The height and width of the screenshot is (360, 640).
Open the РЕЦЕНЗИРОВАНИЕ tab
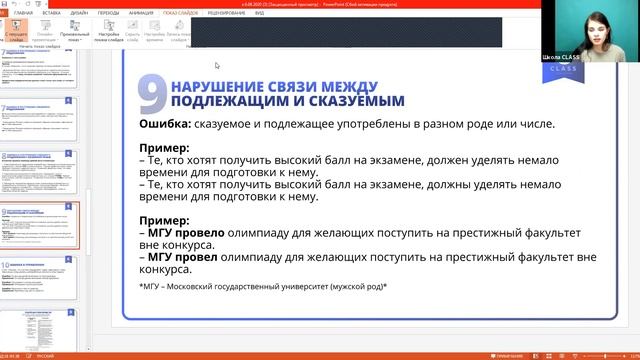point(227,13)
